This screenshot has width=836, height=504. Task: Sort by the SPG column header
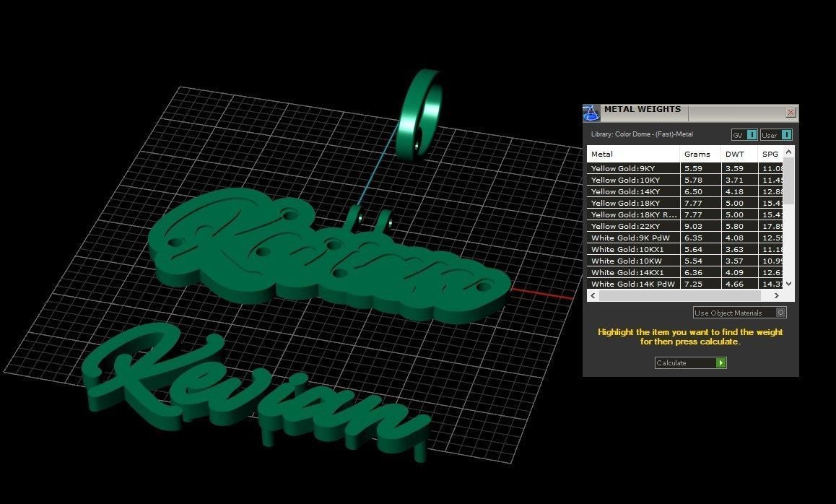pyautogui.click(x=770, y=154)
